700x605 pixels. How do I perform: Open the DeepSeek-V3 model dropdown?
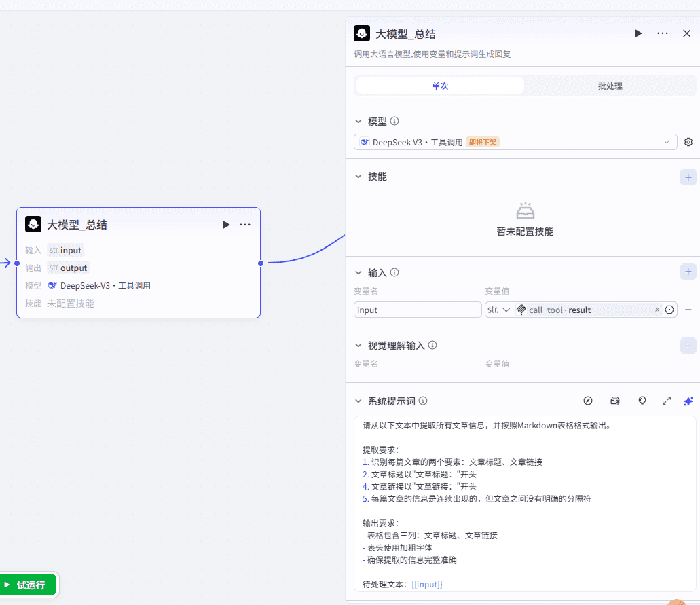coord(515,142)
